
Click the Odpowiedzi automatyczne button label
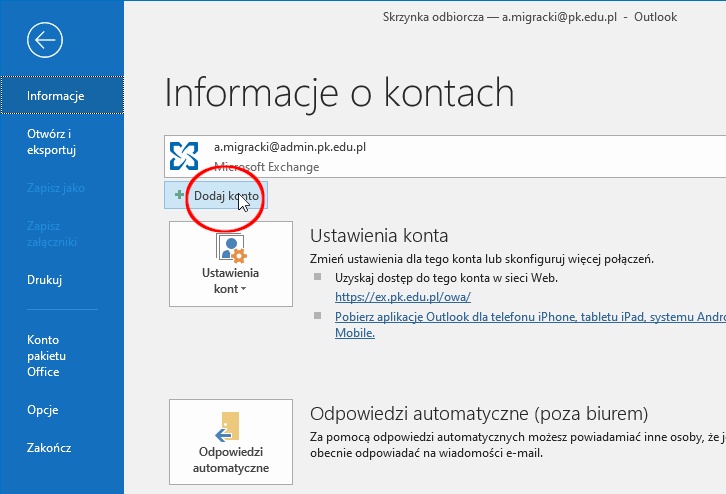(x=231, y=460)
